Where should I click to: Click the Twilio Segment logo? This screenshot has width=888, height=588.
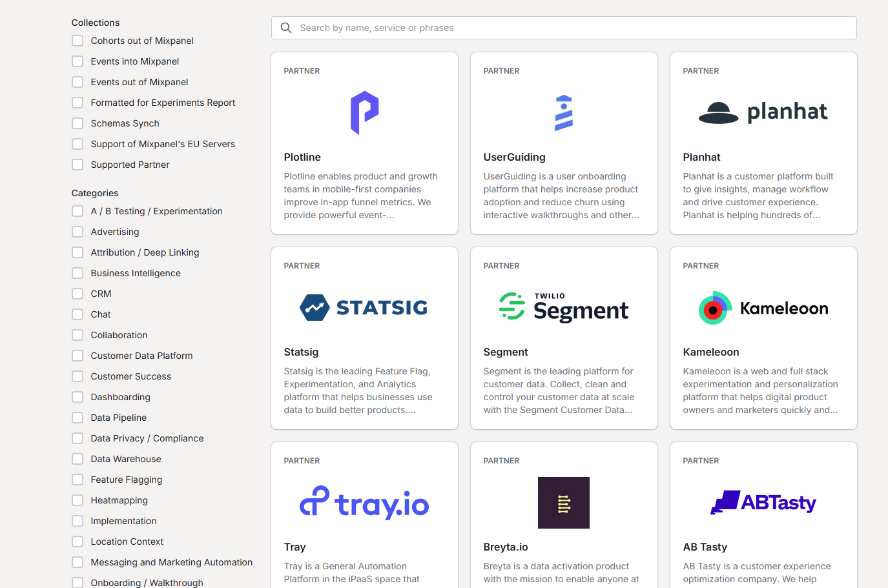click(x=564, y=308)
